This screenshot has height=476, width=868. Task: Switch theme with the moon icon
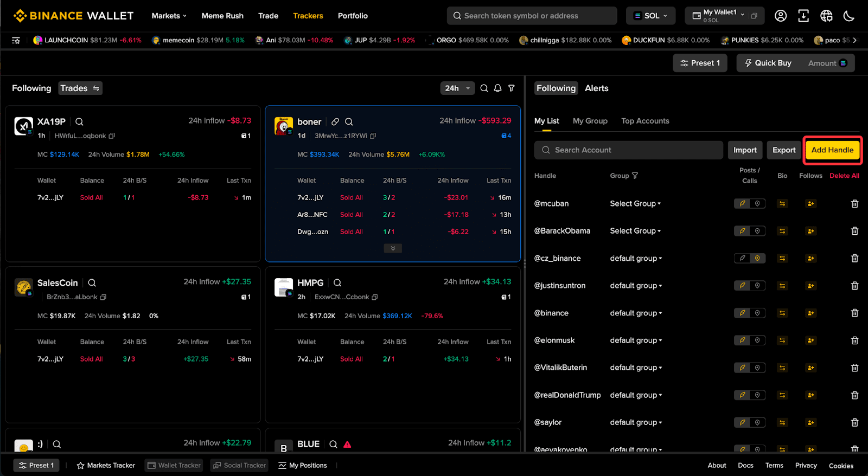click(x=849, y=16)
